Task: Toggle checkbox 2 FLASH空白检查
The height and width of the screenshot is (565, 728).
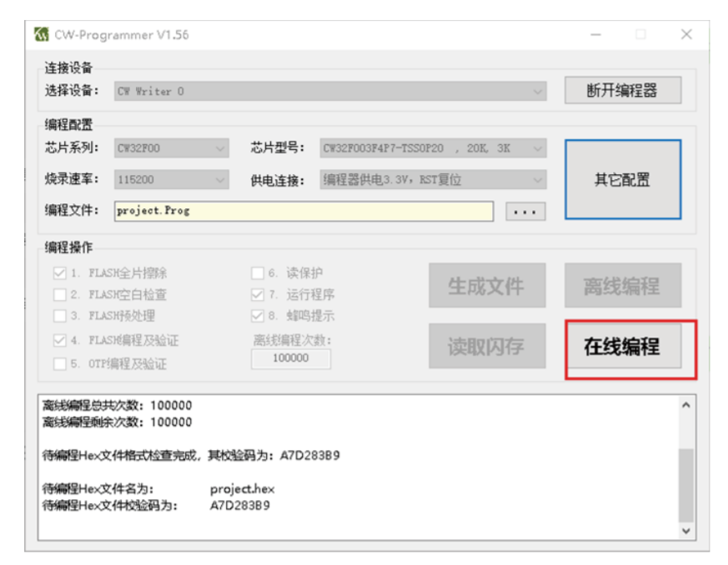Action: coord(60,294)
